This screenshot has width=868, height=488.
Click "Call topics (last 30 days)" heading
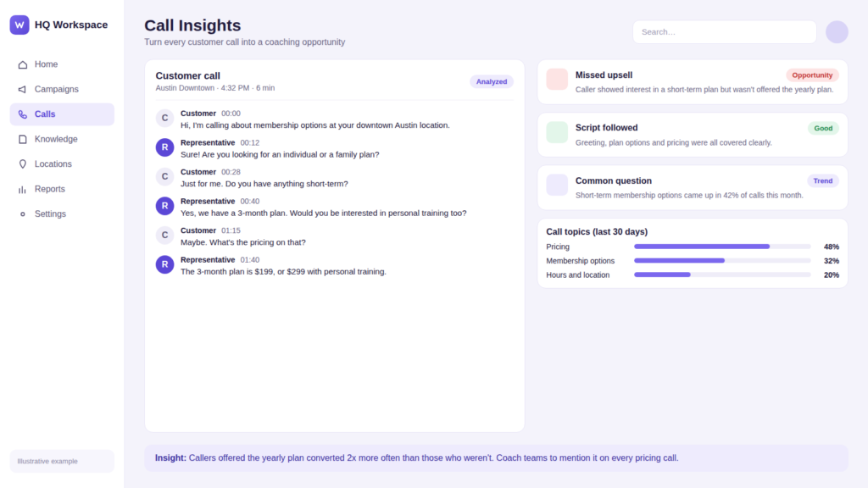click(597, 232)
